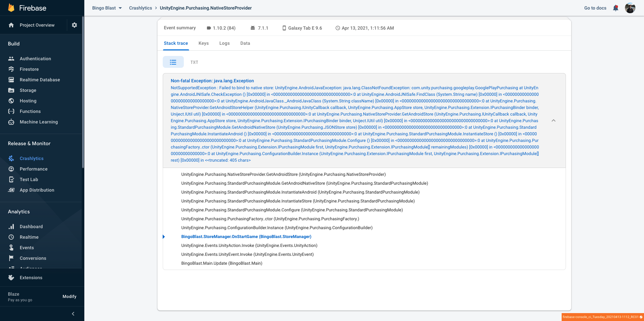Click the Crashlytics breadcrumb link

click(141, 8)
